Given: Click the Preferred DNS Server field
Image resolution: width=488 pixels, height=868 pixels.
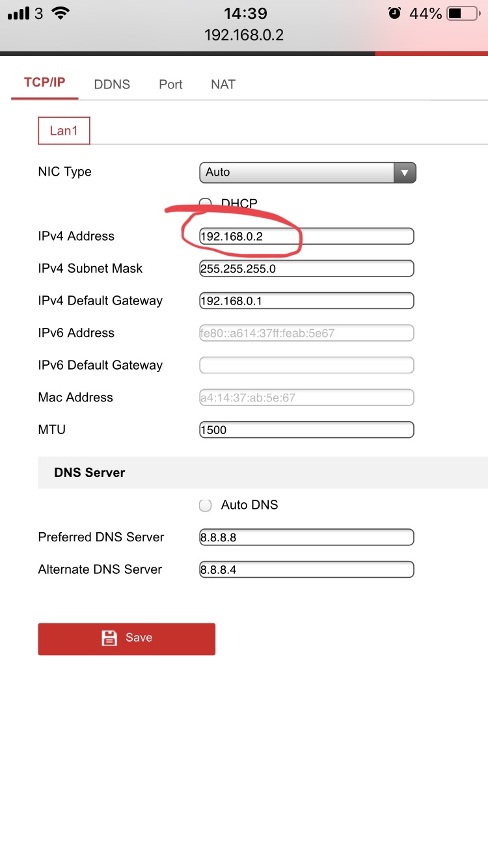Looking at the screenshot, I should point(306,537).
